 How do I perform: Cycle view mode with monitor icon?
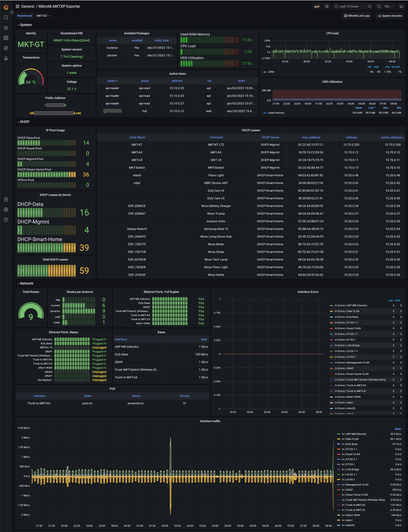401,7
